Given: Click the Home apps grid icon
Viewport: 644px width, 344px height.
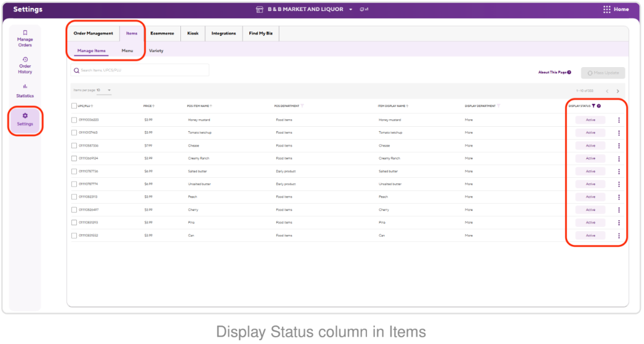Looking at the screenshot, I should 606,9.
